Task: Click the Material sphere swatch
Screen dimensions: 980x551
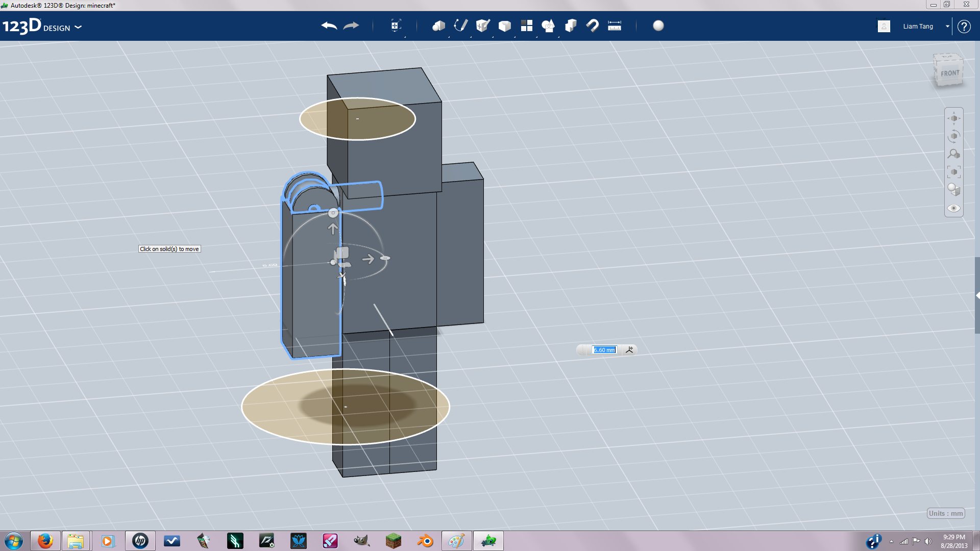Action: point(658,26)
